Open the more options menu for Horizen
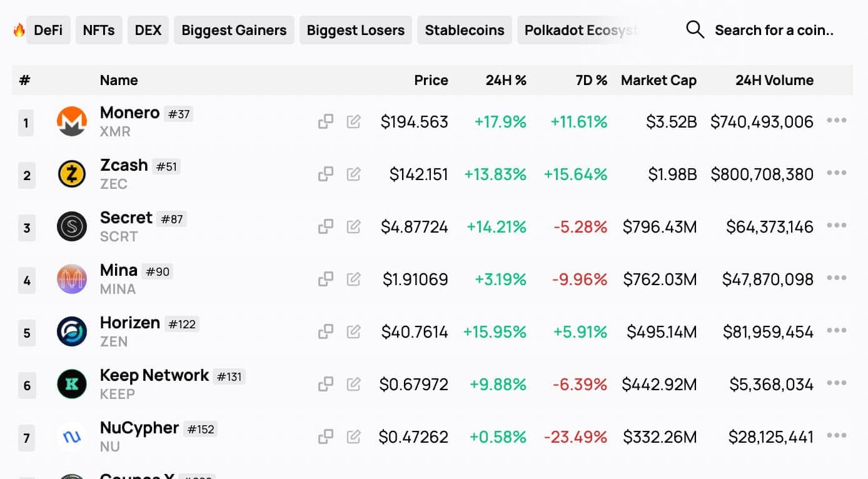This screenshot has width=868, height=479. [x=836, y=331]
